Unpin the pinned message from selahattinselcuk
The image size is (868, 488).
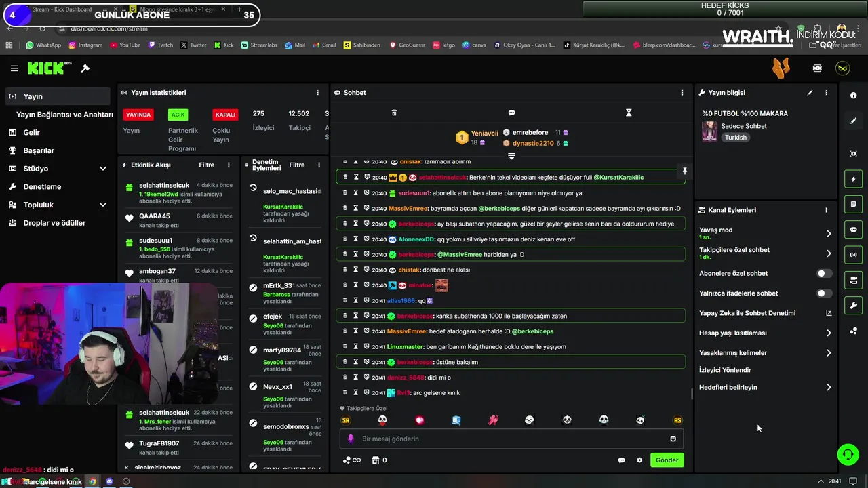(x=684, y=171)
